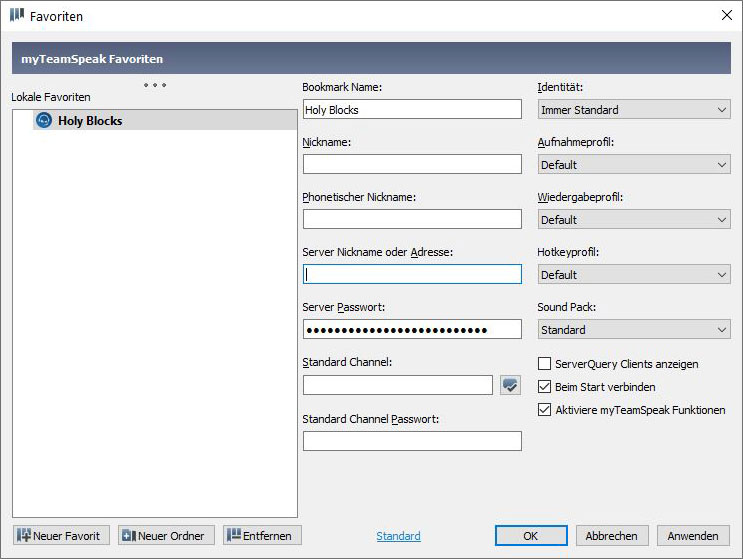
Task: Click the myTeamSpeak Favoriten header bar
Action: point(372,58)
